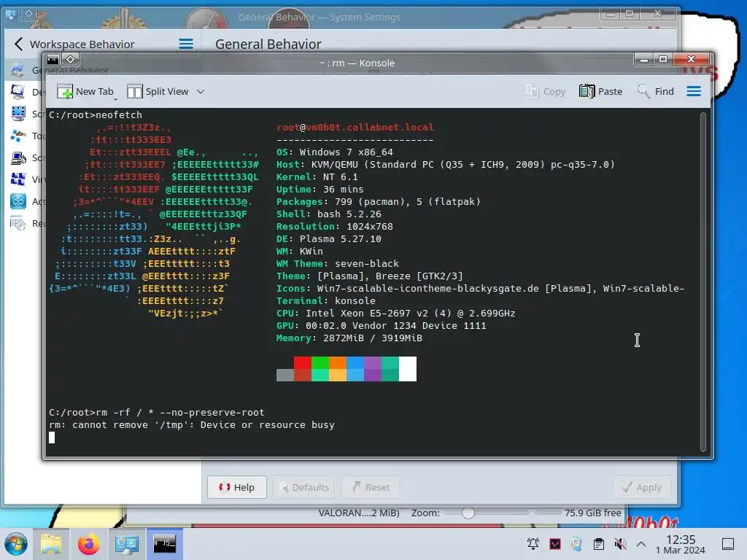Click the terminal cursor prompt line
This screenshot has width=747, height=560.
pyautogui.click(x=52, y=437)
